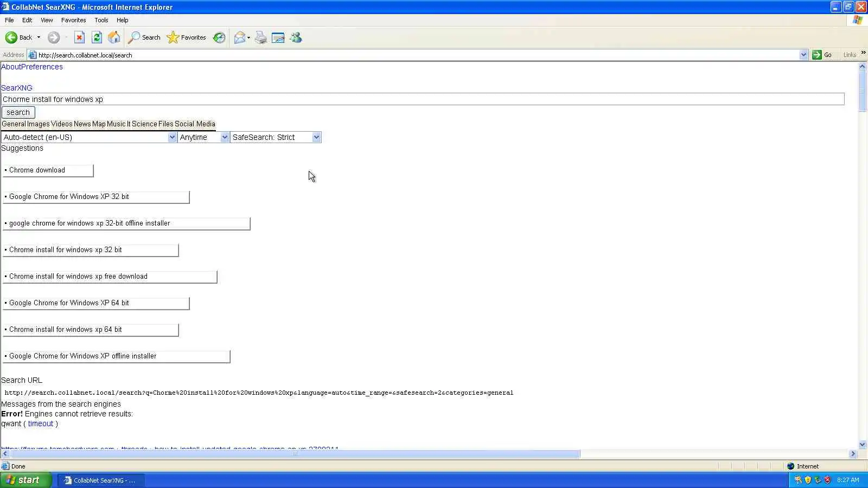This screenshot has height=488, width=868.
Task: Choose 'Chrome install for windows xp 64 bit'
Action: pyautogui.click(x=91, y=330)
